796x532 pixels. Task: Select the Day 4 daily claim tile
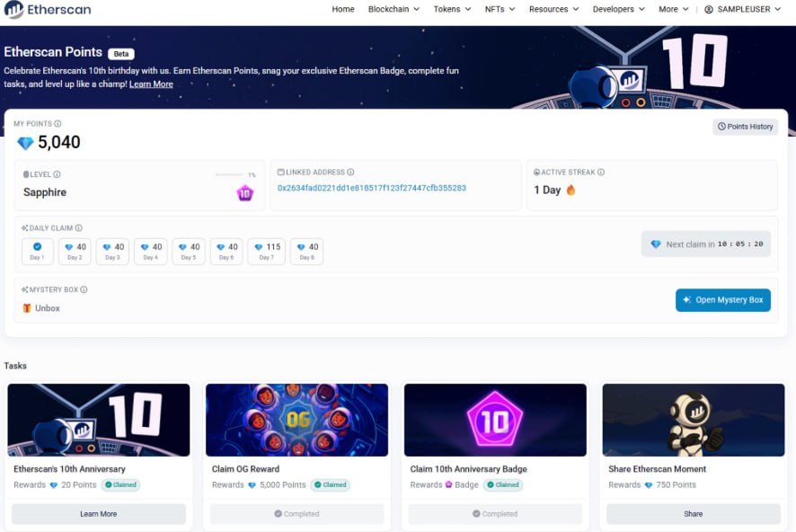click(x=151, y=252)
